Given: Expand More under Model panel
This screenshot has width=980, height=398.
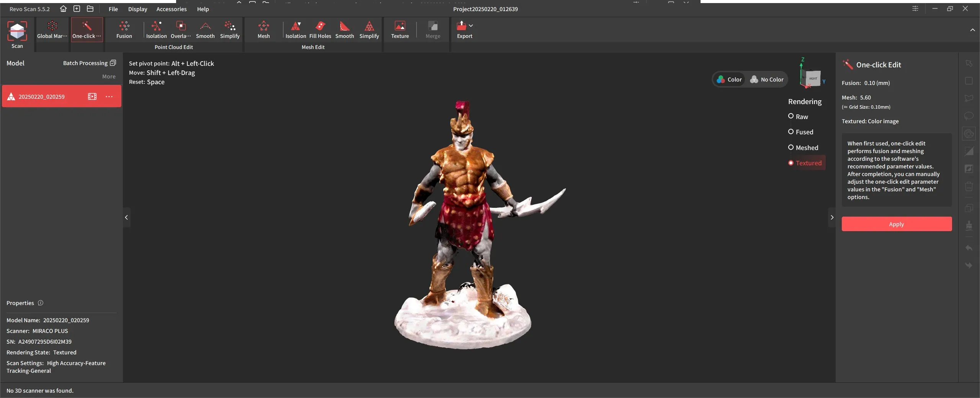Looking at the screenshot, I should pos(109,77).
